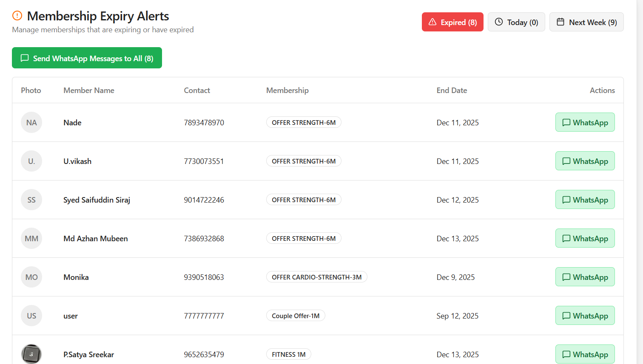Click Monika's WhatsApp action button

(x=585, y=277)
